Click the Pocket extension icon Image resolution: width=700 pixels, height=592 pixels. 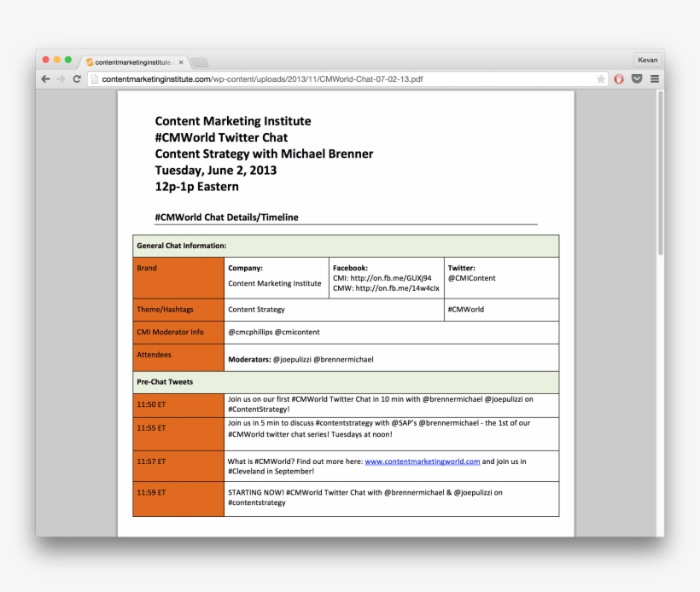point(637,79)
